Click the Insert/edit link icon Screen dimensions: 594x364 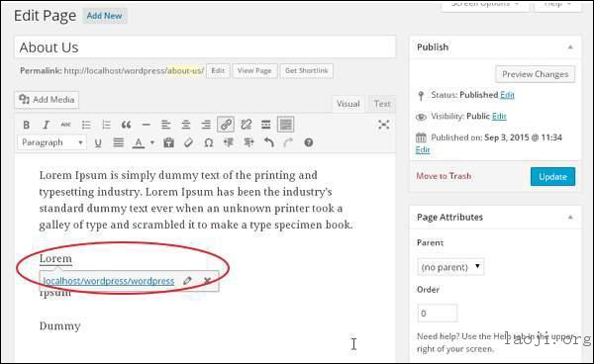[x=226, y=125]
